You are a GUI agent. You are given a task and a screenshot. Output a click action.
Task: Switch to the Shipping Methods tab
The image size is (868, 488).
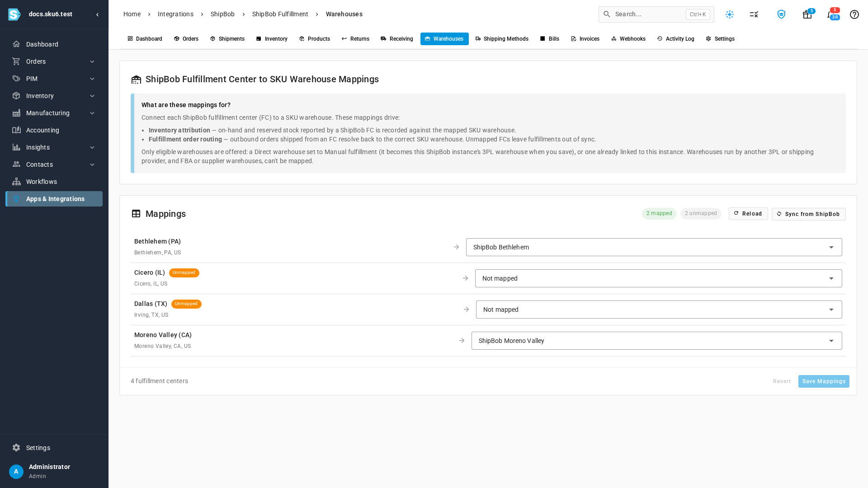point(502,39)
